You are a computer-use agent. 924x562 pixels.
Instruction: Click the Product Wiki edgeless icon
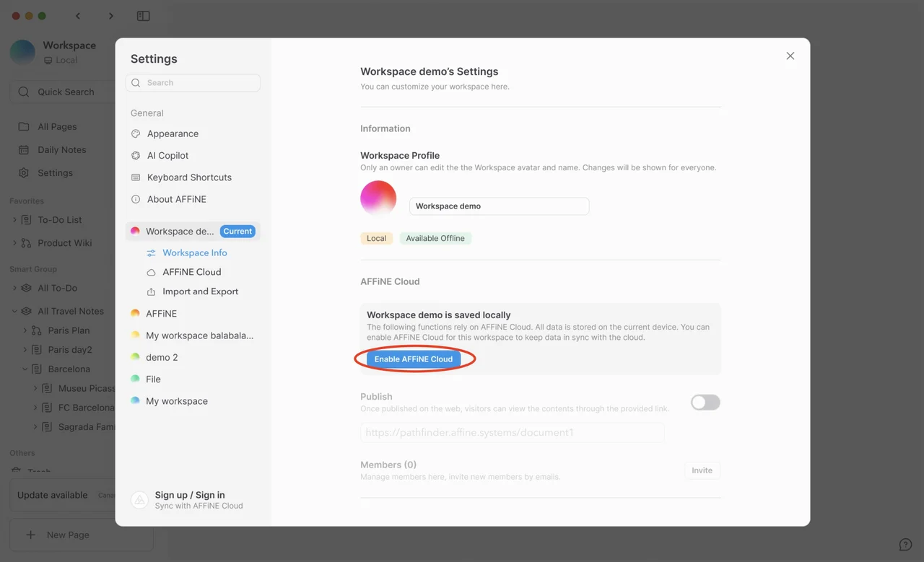(27, 243)
